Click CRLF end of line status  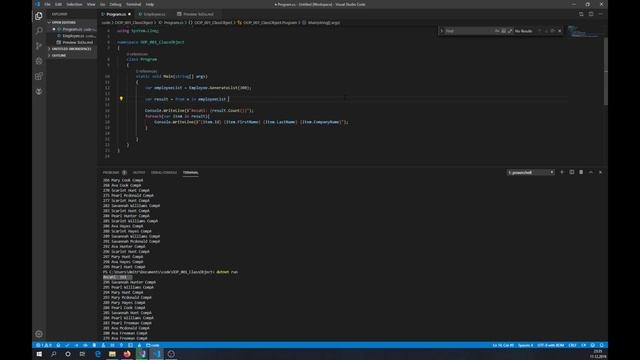[x=572, y=345]
